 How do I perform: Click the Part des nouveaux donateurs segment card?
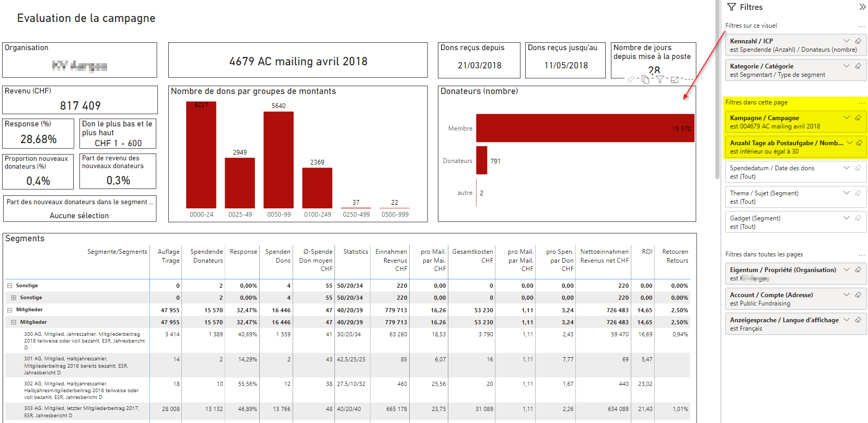coord(79,208)
